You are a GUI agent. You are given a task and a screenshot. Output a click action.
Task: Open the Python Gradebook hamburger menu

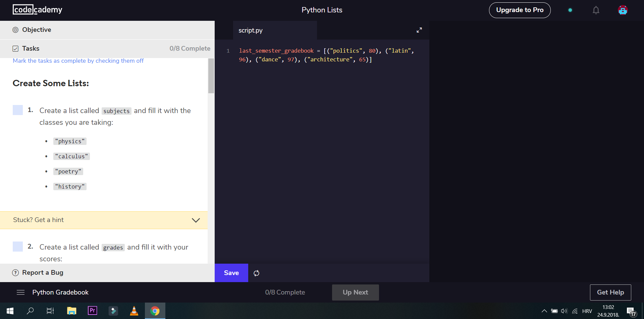(20, 292)
